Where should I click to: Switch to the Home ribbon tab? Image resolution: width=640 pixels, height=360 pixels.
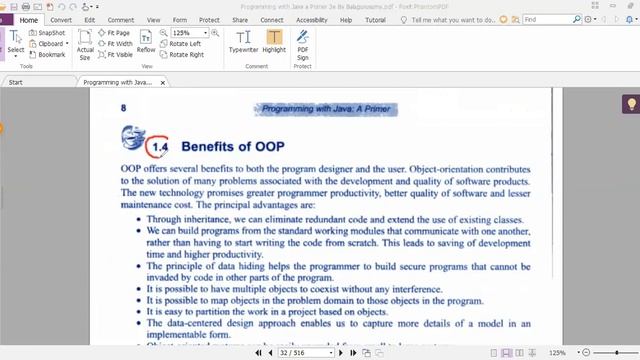point(29,20)
